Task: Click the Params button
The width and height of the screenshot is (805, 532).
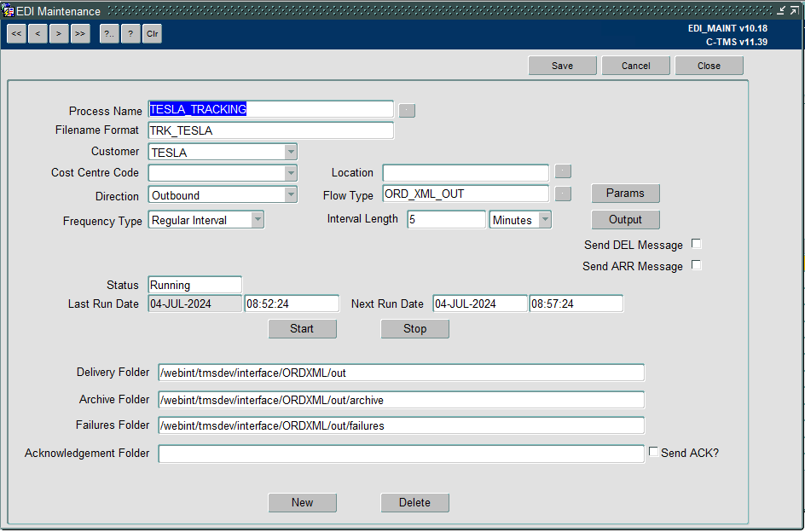Action: [x=625, y=194]
